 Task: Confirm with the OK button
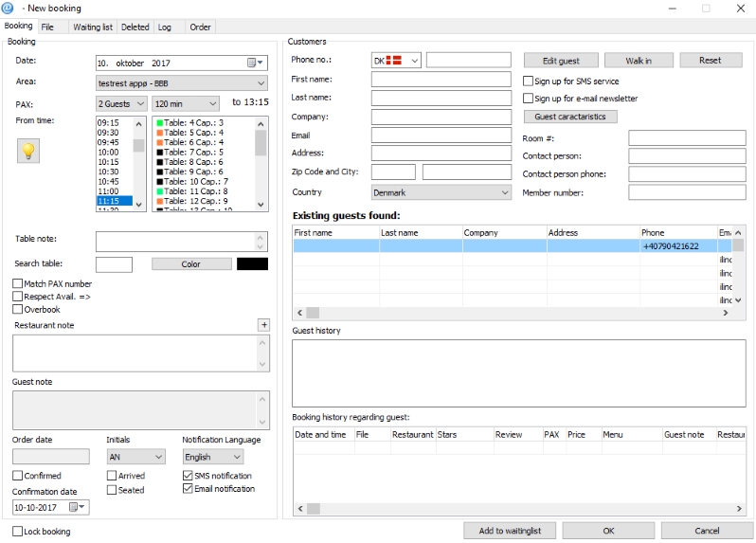[x=608, y=531]
